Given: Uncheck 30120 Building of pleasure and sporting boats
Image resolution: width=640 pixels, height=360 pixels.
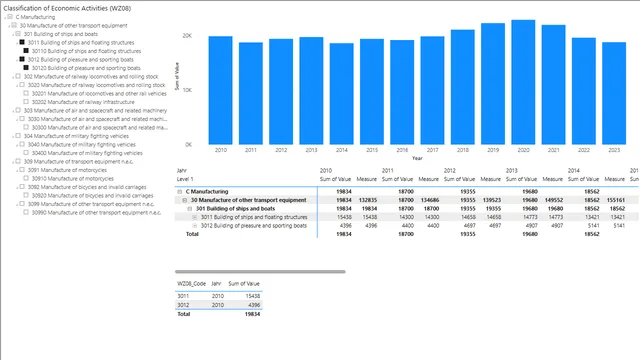Looking at the screenshot, I should point(26,68).
